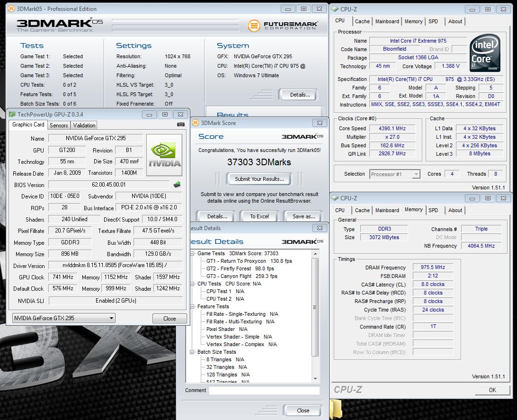Select 128 Triangles row
The image size is (517, 420).
(228, 375)
